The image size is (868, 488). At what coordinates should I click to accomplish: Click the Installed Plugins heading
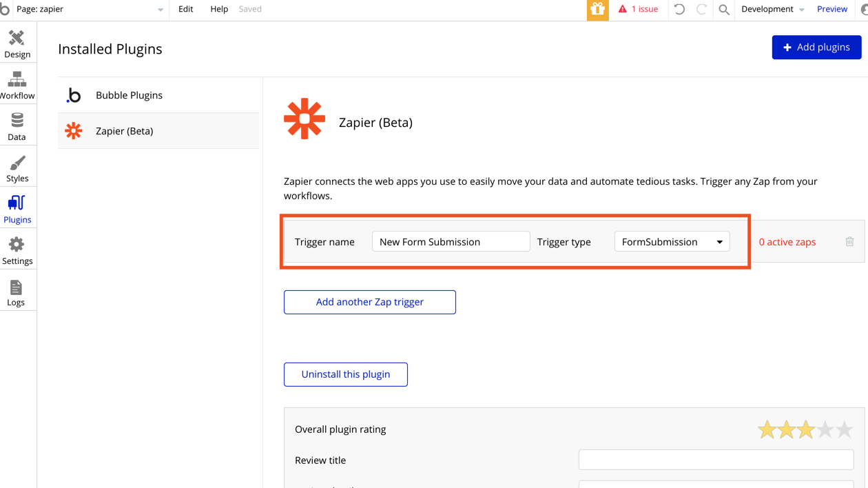tap(110, 49)
